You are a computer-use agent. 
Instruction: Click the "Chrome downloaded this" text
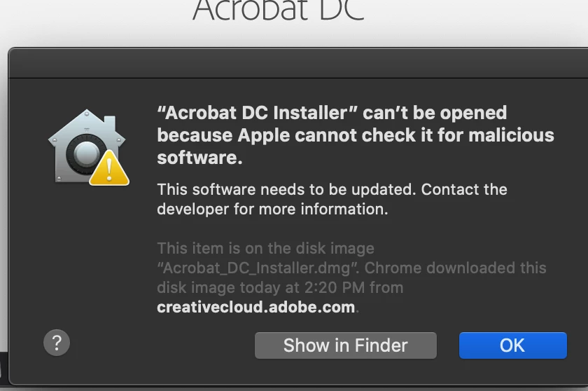pyautogui.click(x=455, y=268)
